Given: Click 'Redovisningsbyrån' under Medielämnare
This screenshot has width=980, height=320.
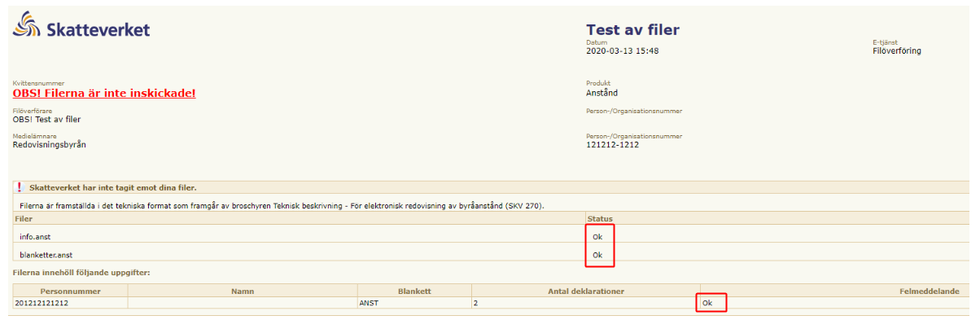Looking at the screenshot, I should point(50,145).
